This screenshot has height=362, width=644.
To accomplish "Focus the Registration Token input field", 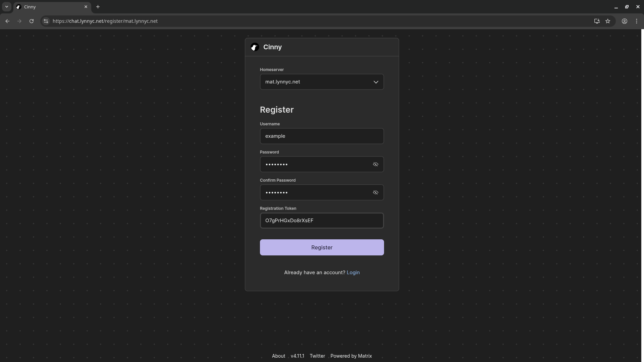I will tap(322, 221).
